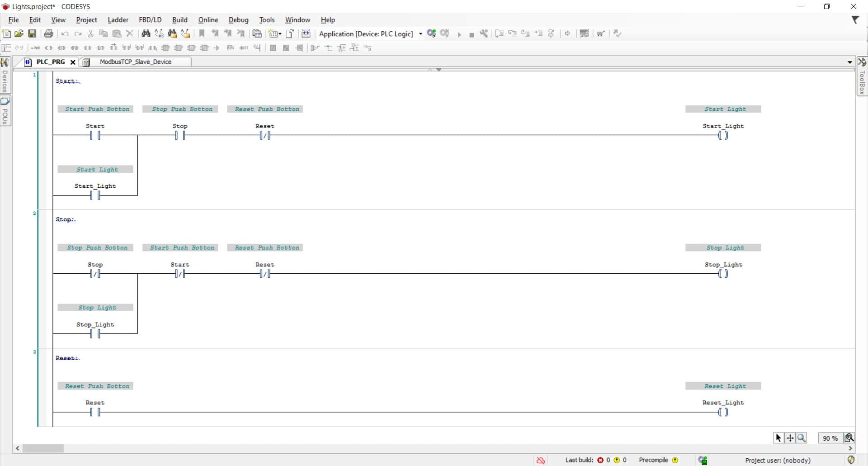
Task: Click Last build status bar entry
Action: [x=596, y=460]
